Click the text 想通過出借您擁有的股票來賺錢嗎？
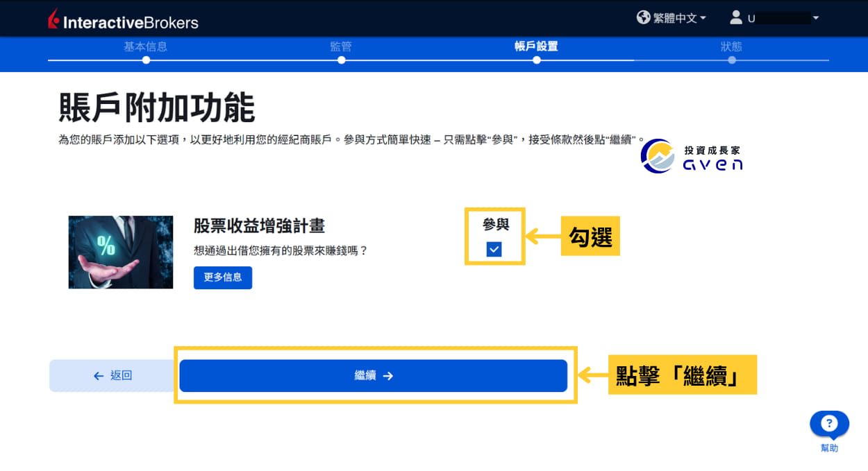This screenshot has height=471, width=868. tap(280, 250)
